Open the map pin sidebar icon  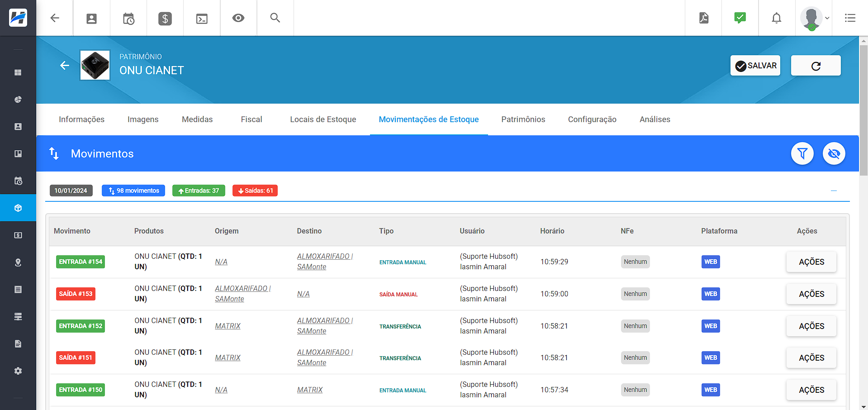(18, 262)
